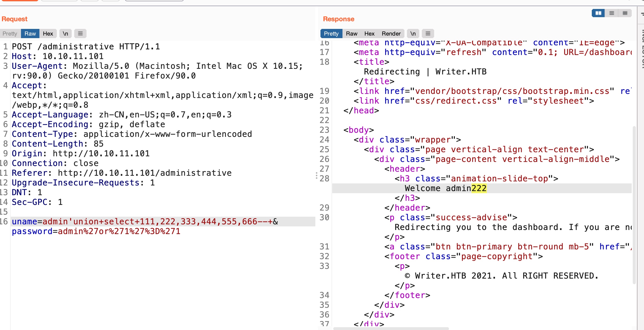Click the Response horizontal scrollbar at bottom
The image size is (644, 330).
[391, 328]
